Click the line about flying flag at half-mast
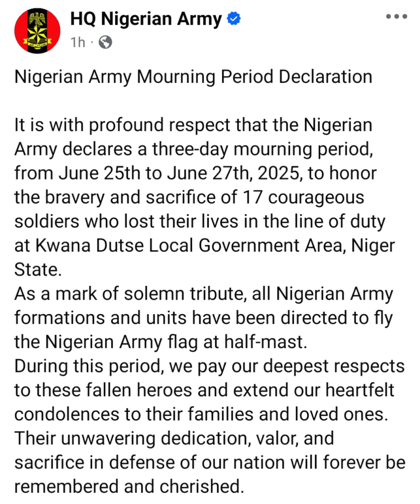 [161, 341]
